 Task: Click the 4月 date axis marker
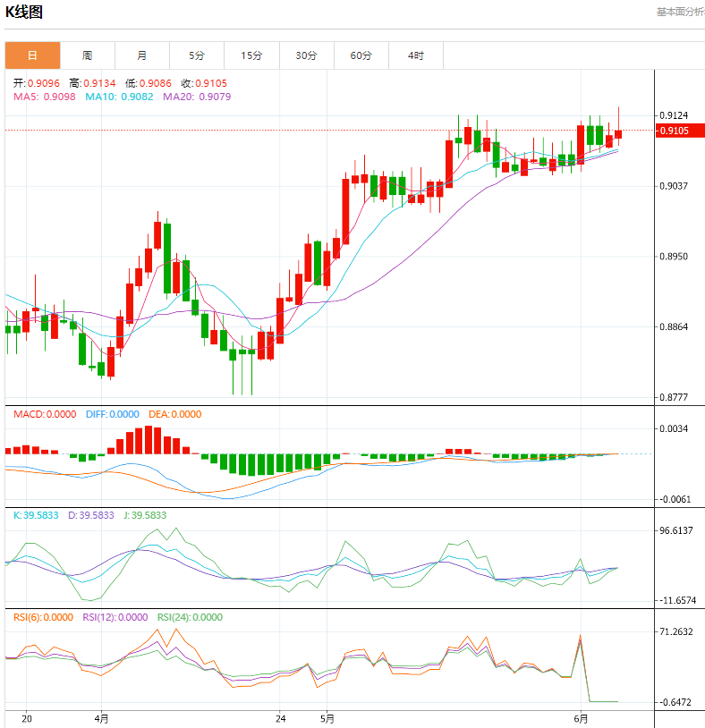pyautogui.click(x=101, y=719)
